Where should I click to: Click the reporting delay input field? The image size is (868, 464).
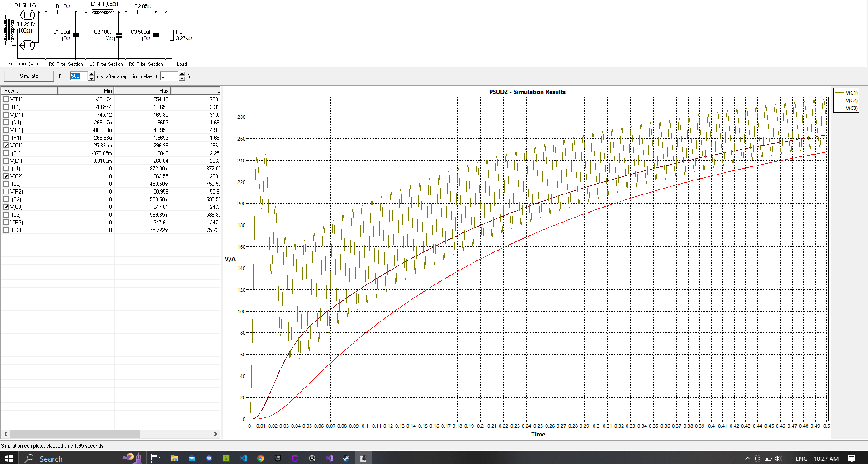tap(169, 76)
